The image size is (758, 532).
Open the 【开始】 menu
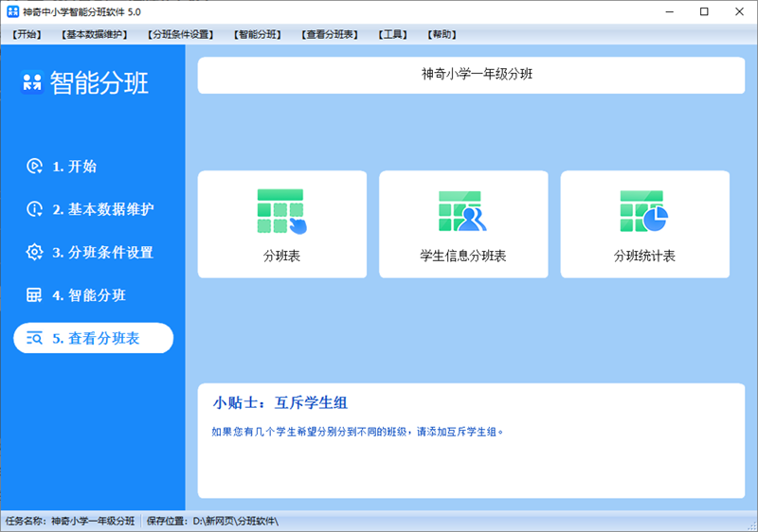tap(27, 34)
